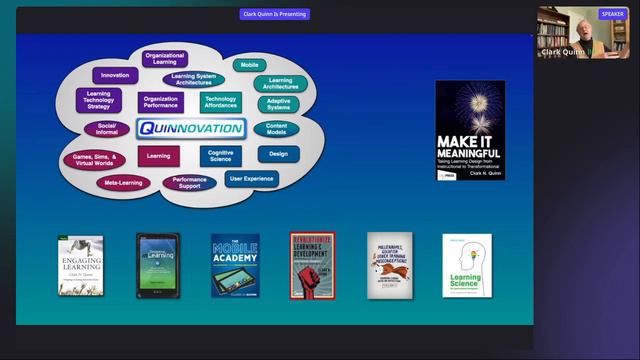Select the Engaging Learning book cover
Image resolution: width=640 pixels, height=360 pixels.
(x=81, y=266)
